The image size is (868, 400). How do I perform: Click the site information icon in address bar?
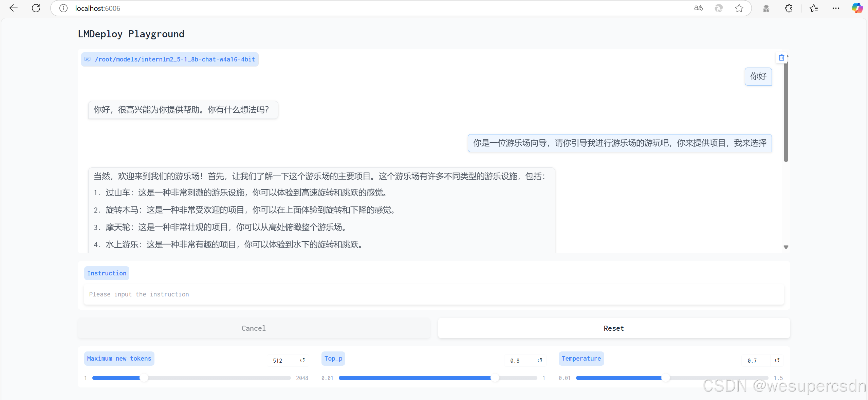click(63, 8)
